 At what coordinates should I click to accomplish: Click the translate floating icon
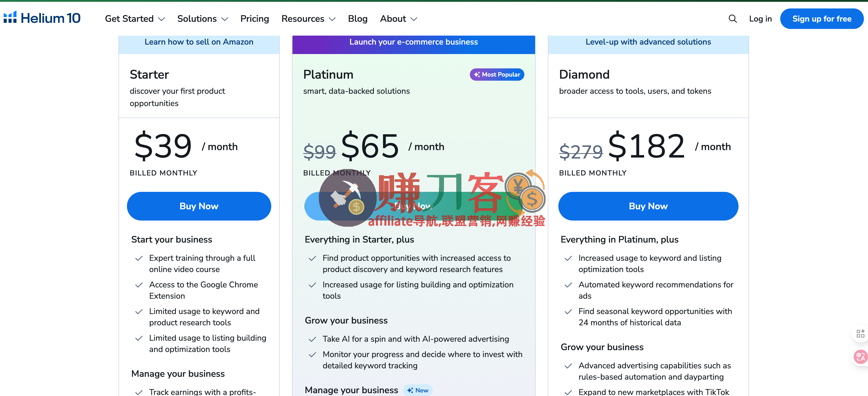[860, 357]
